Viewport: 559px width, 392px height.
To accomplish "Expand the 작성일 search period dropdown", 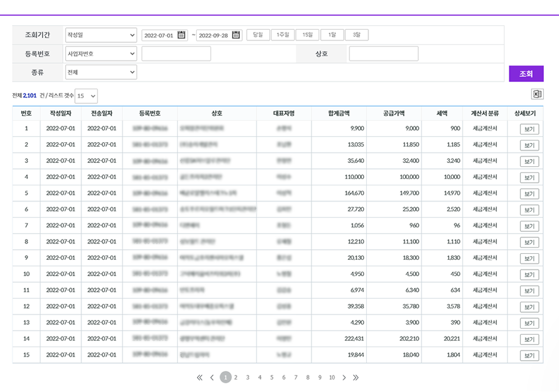I will pyautogui.click(x=101, y=35).
